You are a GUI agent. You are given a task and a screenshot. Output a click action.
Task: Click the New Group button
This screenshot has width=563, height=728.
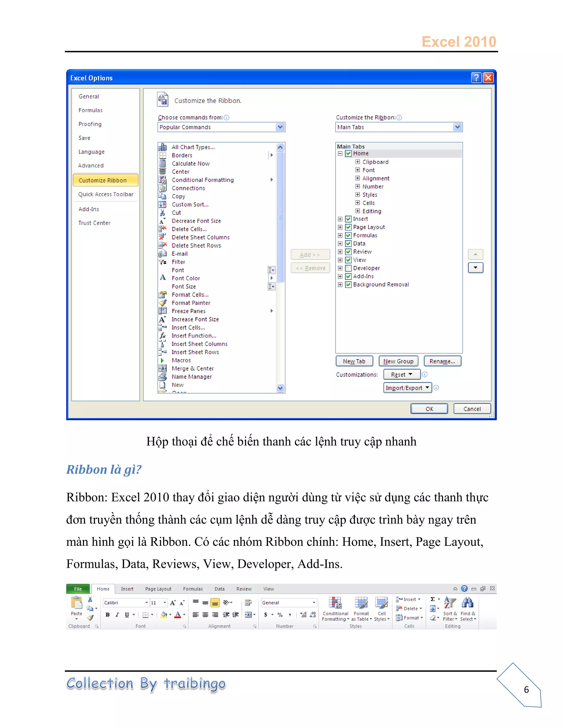coord(399,361)
